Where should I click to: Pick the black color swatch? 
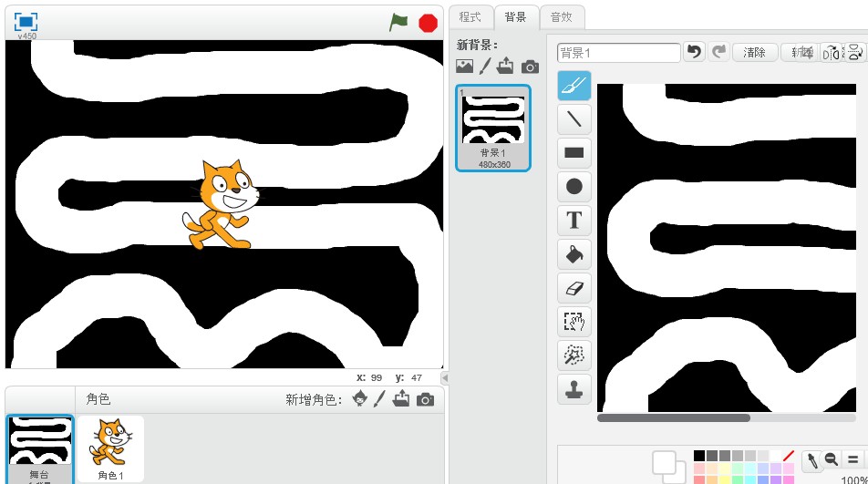[x=699, y=456]
